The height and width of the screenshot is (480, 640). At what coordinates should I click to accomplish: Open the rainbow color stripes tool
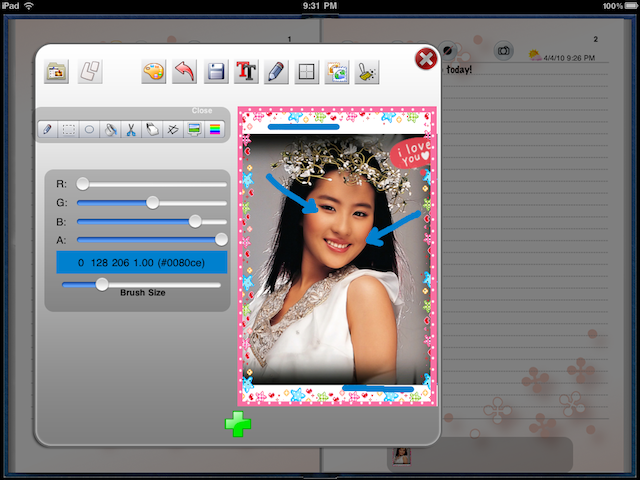[214, 129]
